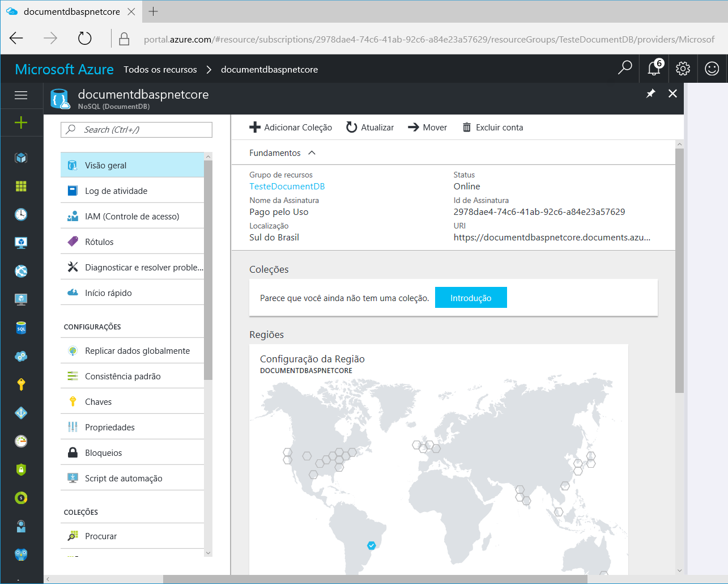Click inside the Search Ctrl+/ field
Screen dimensions: 728x584
pyautogui.click(x=136, y=130)
